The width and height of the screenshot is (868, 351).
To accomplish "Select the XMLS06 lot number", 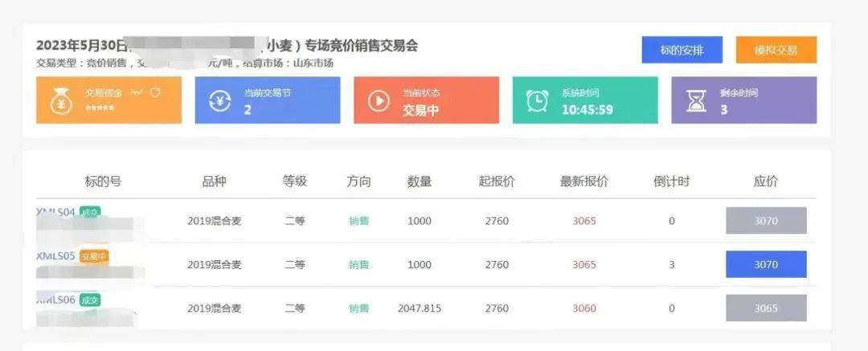I will point(56,300).
